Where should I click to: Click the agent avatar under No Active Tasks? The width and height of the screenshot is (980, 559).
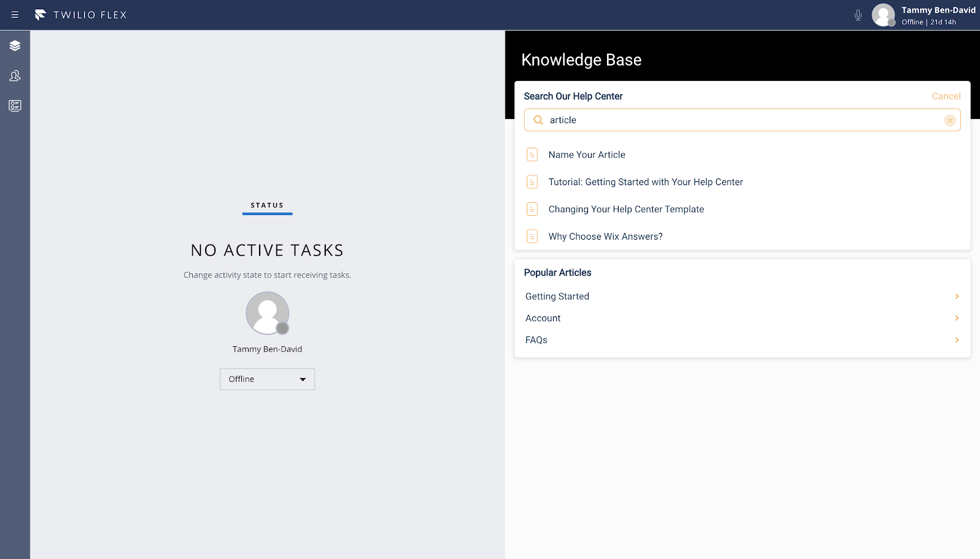(x=267, y=313)
